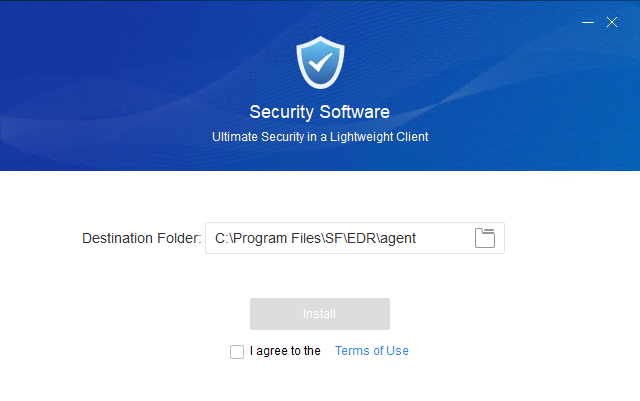Image resolution: width=640 pixels, height=401 pixels.
Task: Select the C:\Program Files\SF\EDR\agent path text
Action: (x=315, y=238)
